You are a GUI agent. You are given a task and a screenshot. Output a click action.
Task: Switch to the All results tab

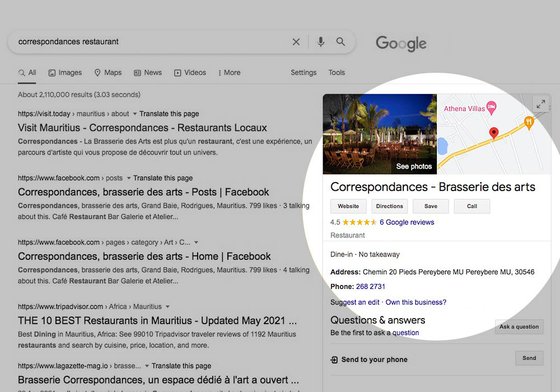pyautogui.click(x=27, y=73)
